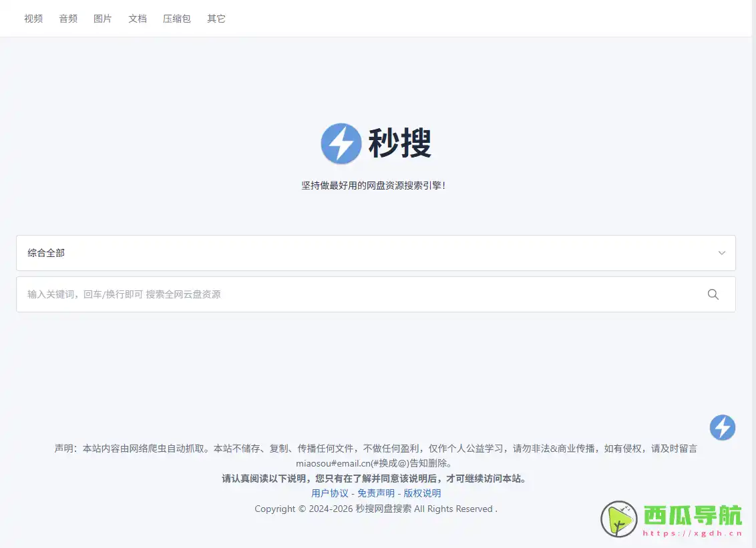Click the keyword search input field

[x=334, y=294]
